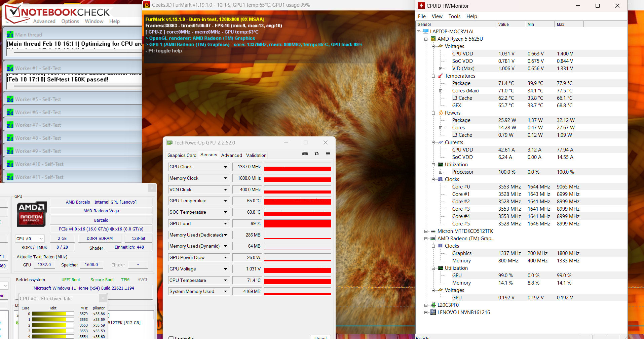Open GPU-Z hamburger menu
The image size is (644, 339).
pyautogui.click(x=328, y=154)
